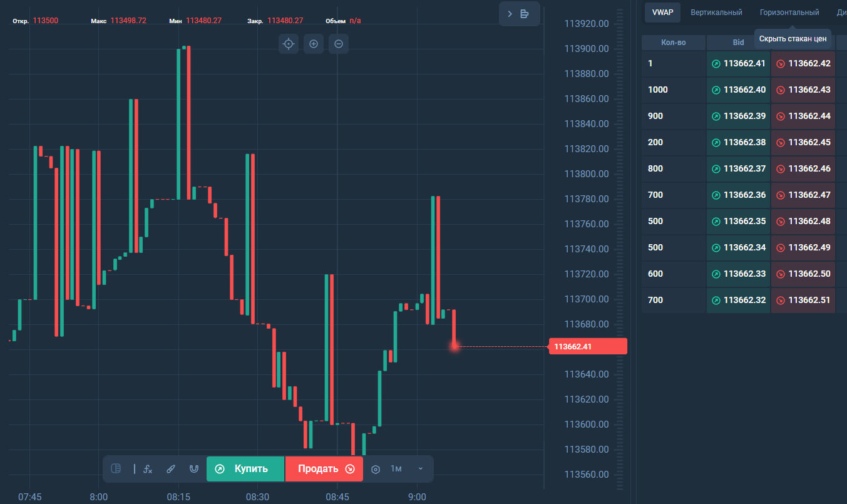Select ask price 113662.50
Screen dimensions: 847x504
[809, 274]
